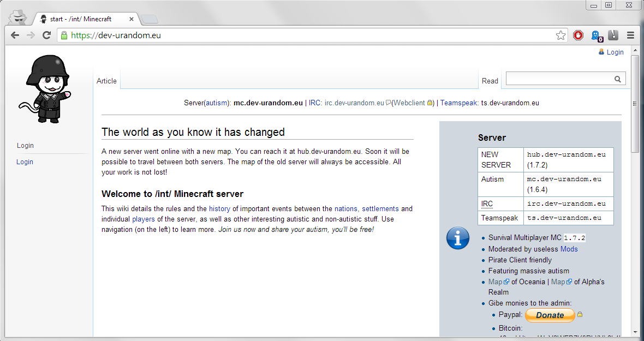The image size is (644, 341).
Task: Click the Teamspeak table cell label
Action: pyautogui.click(x=500, y=218)
